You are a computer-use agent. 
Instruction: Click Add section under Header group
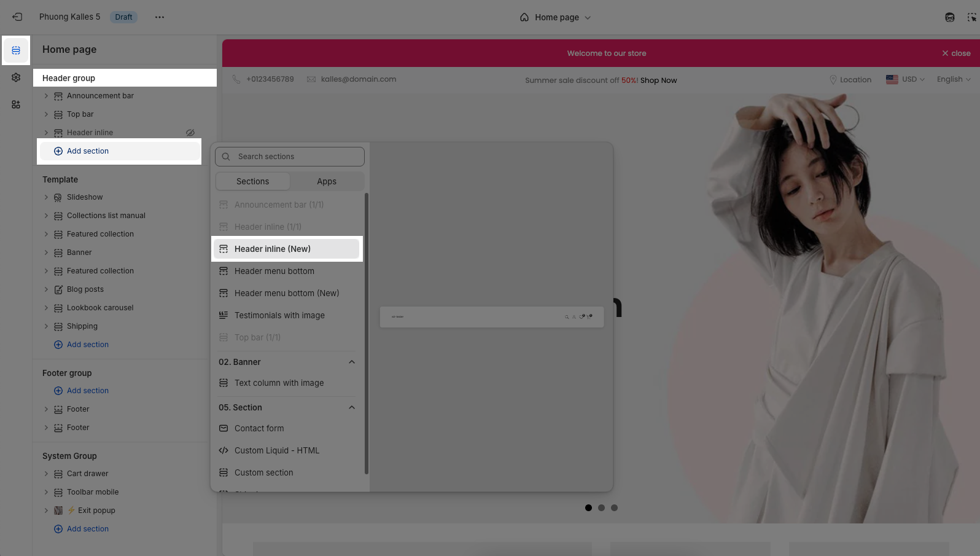coord(120,151)
